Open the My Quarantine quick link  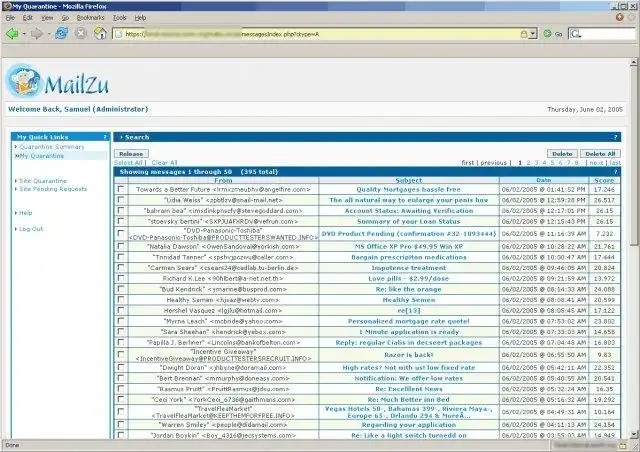42,156
